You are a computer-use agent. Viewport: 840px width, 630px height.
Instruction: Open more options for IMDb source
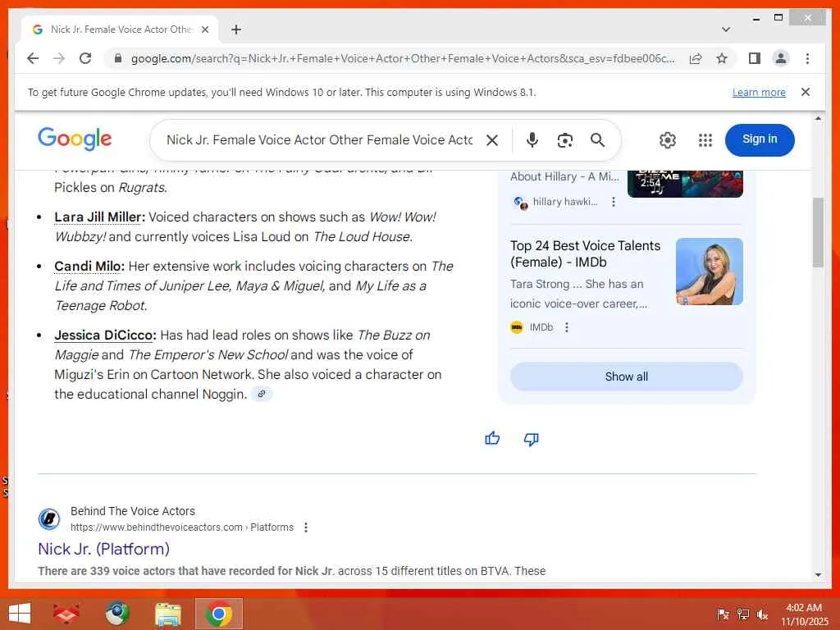(x=567, y=327)
